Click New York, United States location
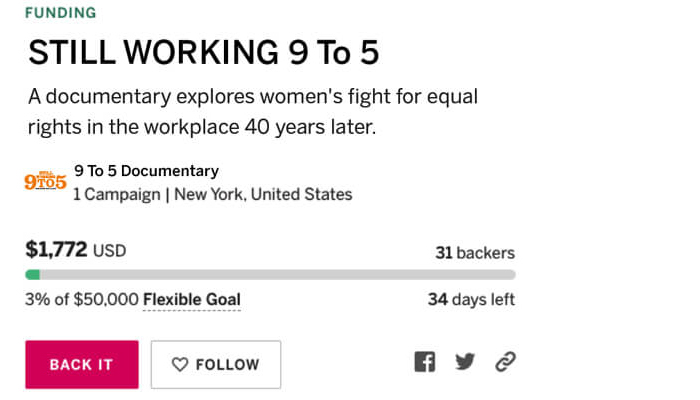The width and height of the screenshot is (700, 400). 263,194
